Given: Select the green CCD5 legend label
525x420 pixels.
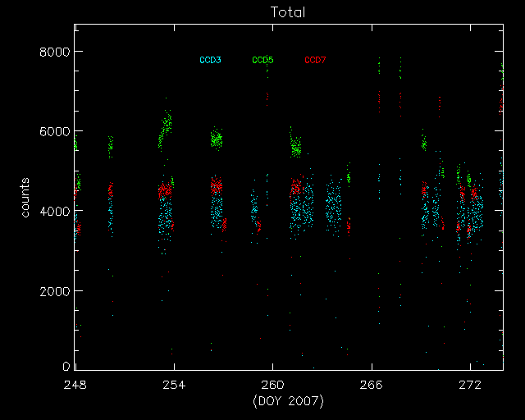Looking at the screenshot, I should 262,60.
